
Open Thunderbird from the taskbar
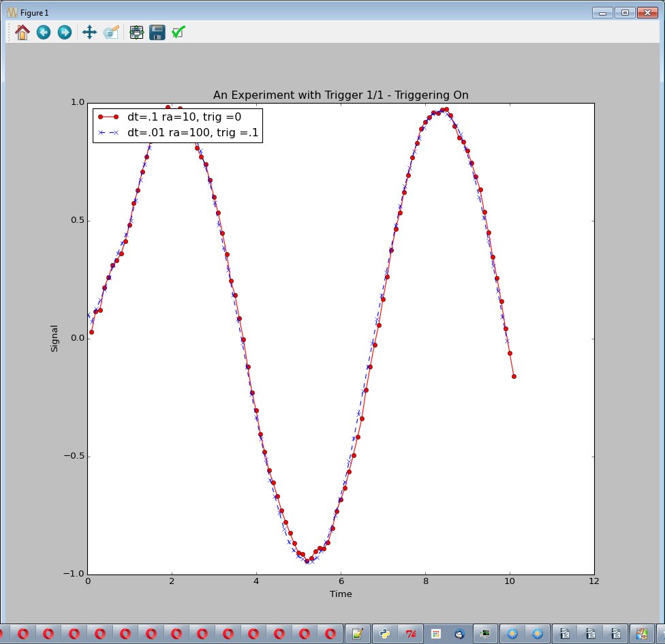tap(459, 634)
